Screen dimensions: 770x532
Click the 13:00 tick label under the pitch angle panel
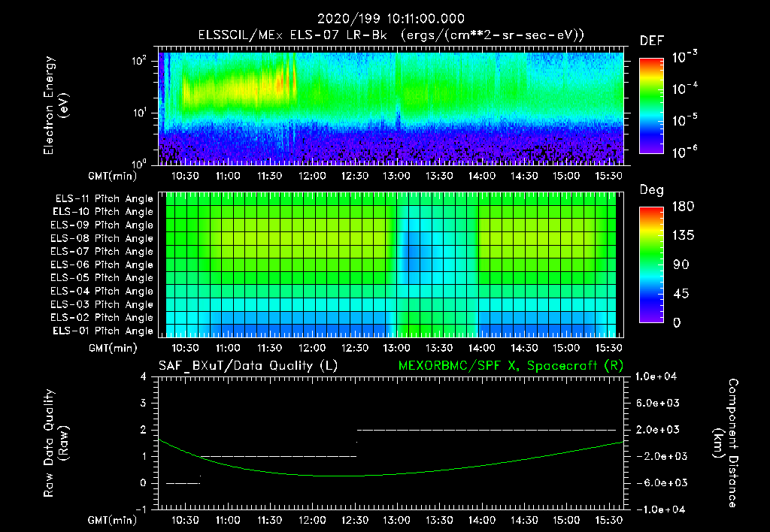pos(397,349)
